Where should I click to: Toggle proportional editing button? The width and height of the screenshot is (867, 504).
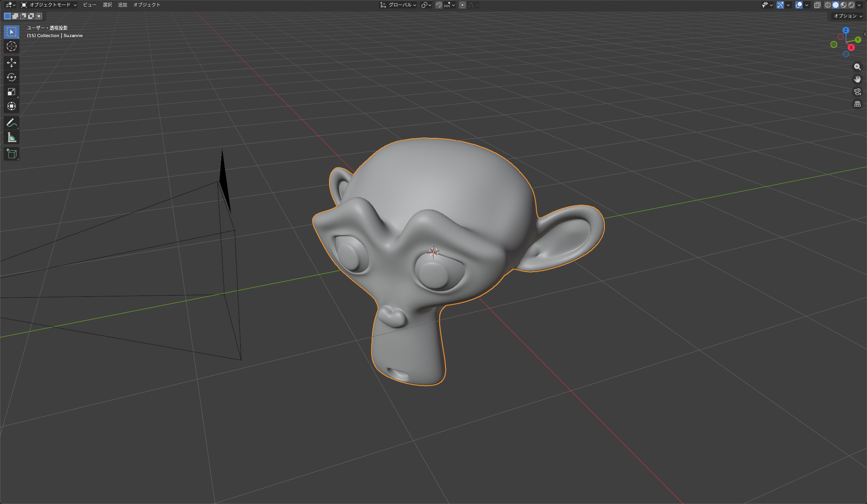(x=462, y=5)
